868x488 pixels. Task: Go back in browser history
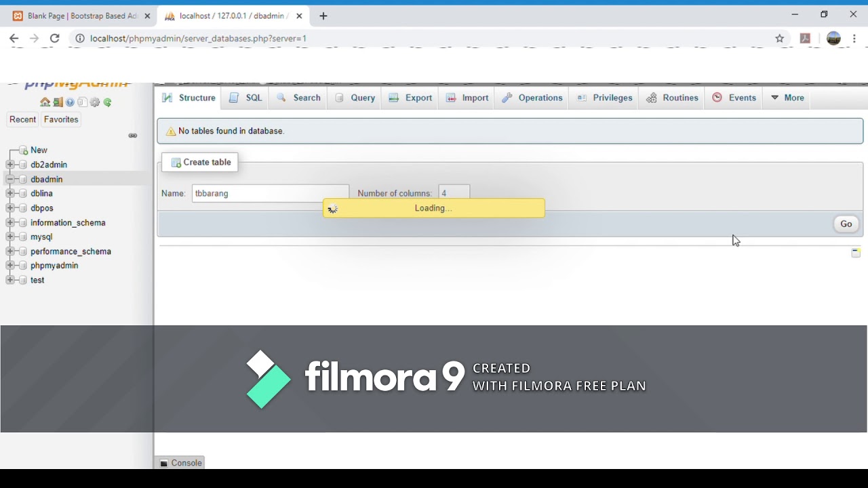click(14, 39)
